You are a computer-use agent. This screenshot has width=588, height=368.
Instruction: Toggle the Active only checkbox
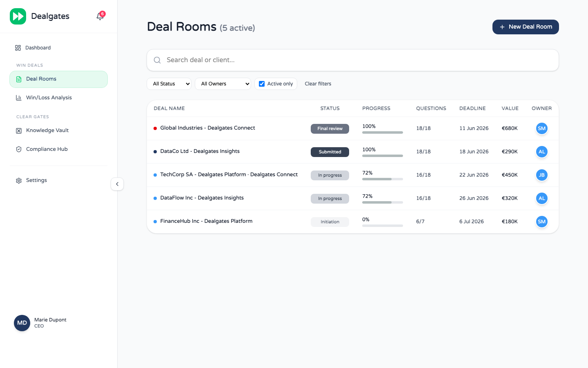click(x=262, y=84)
